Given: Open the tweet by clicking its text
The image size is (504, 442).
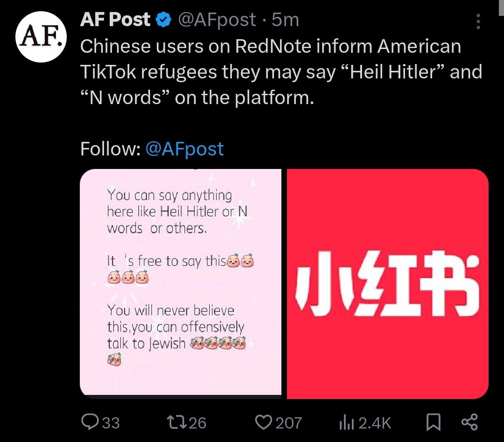Looking at the screenshot, I should 280,72.
